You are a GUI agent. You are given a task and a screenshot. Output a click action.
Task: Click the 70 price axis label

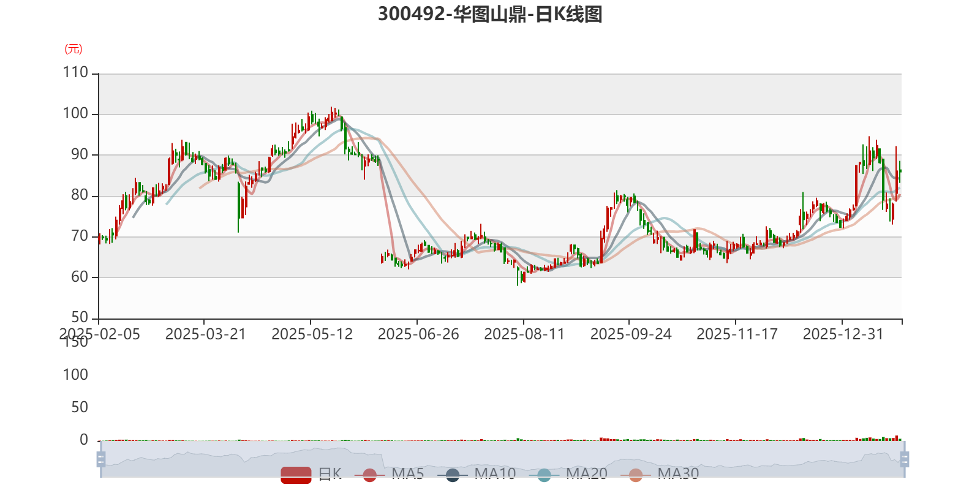[x=80, y=236]
